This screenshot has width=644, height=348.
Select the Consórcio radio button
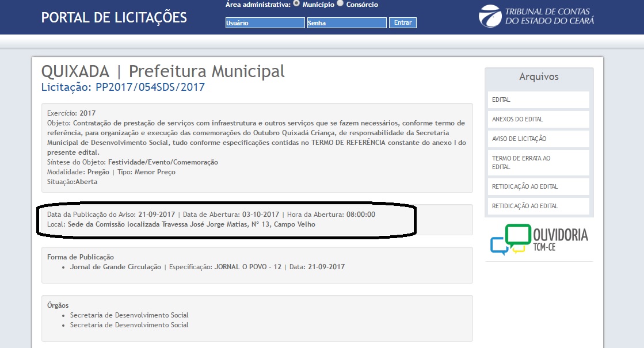[340, 3]
